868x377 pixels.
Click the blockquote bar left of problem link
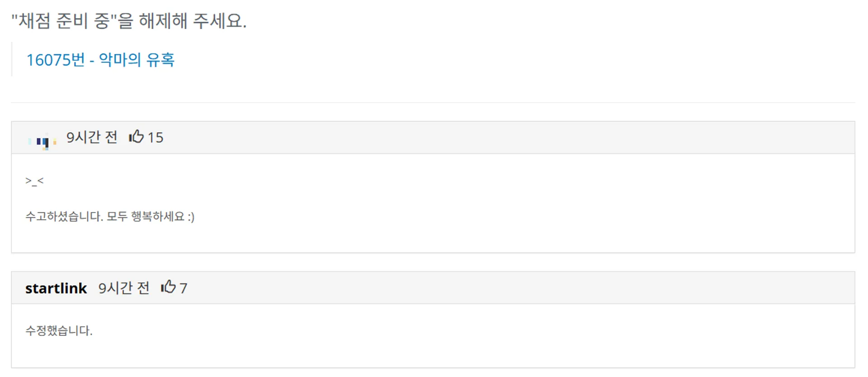coord(12,59)
